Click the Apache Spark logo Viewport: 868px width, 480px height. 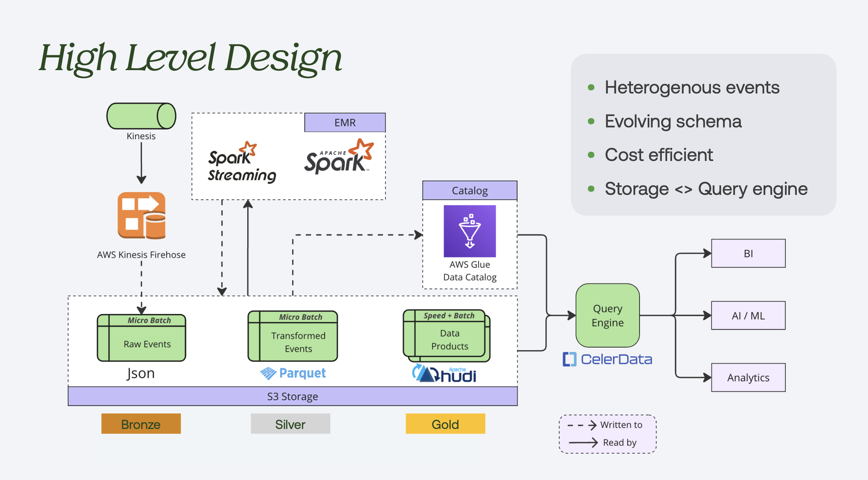pos(339,156)
